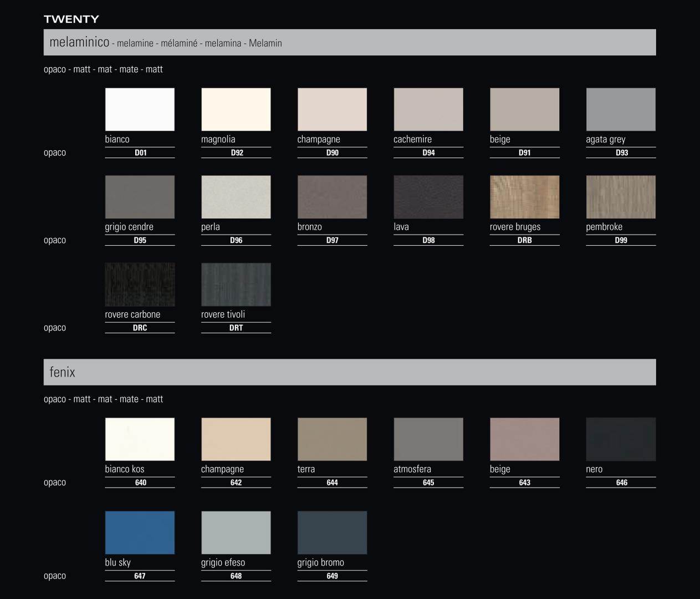Click the 'grigio efeso' name text
Viewport: 700px width, 599px height.
pos(223,562)
